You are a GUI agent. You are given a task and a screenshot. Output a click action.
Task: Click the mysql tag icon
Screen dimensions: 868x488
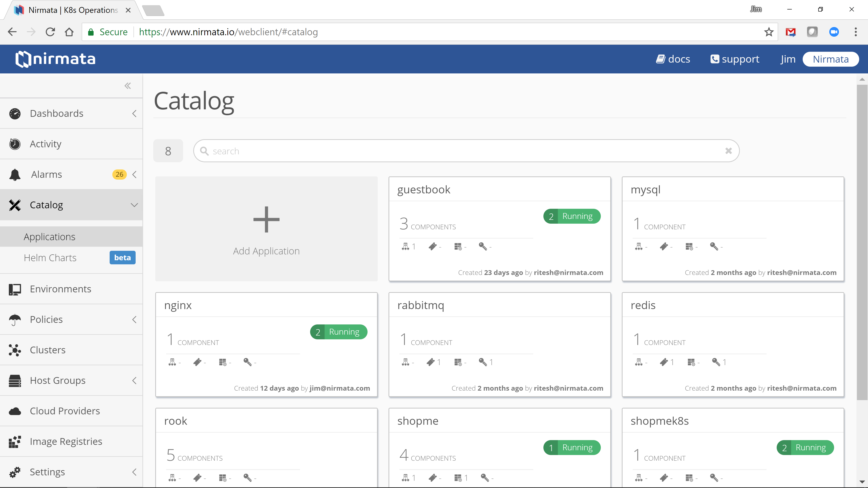663,246
